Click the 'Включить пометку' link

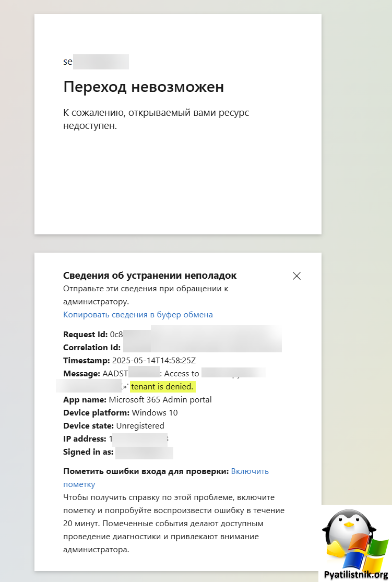[x=166, y=478]
